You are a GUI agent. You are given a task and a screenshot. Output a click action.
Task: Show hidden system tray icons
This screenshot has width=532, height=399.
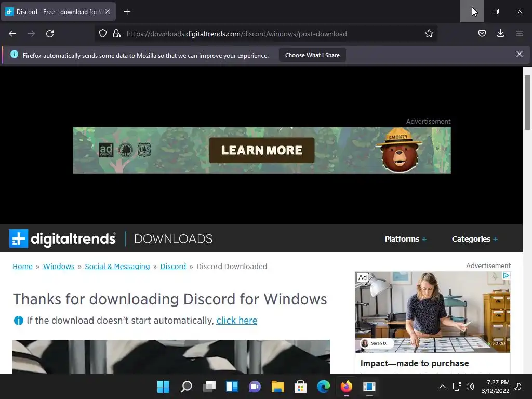pyautogui.click(x=443, y=387)
